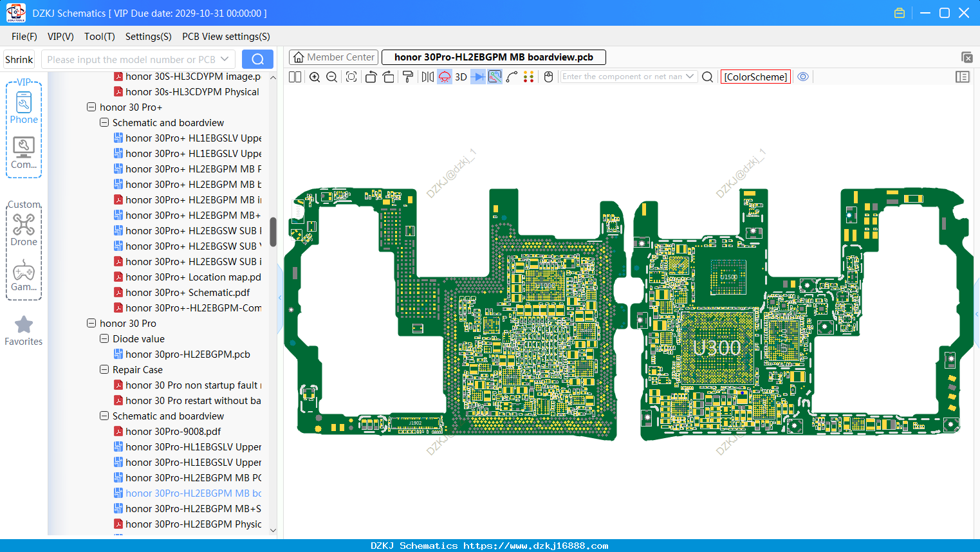This screenshot has width=980, height=552.
Task: Toggle the eye visibility icon
Action: tap(803, 77)
